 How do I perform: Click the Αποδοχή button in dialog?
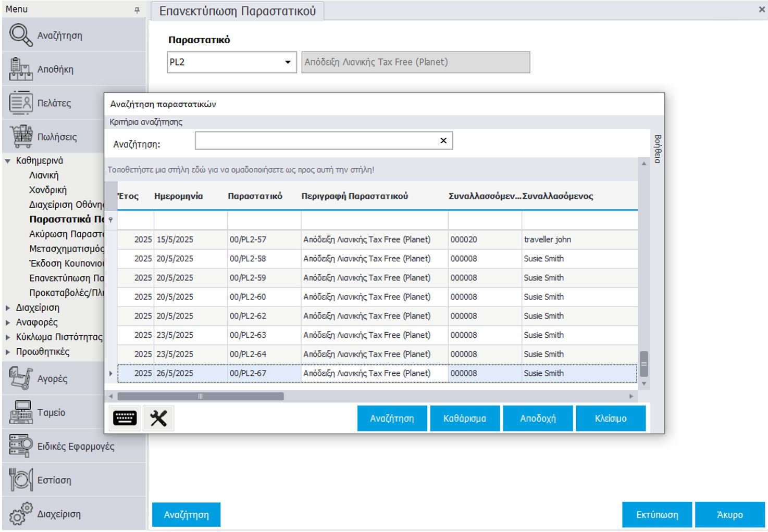click(x=538, y=419)
